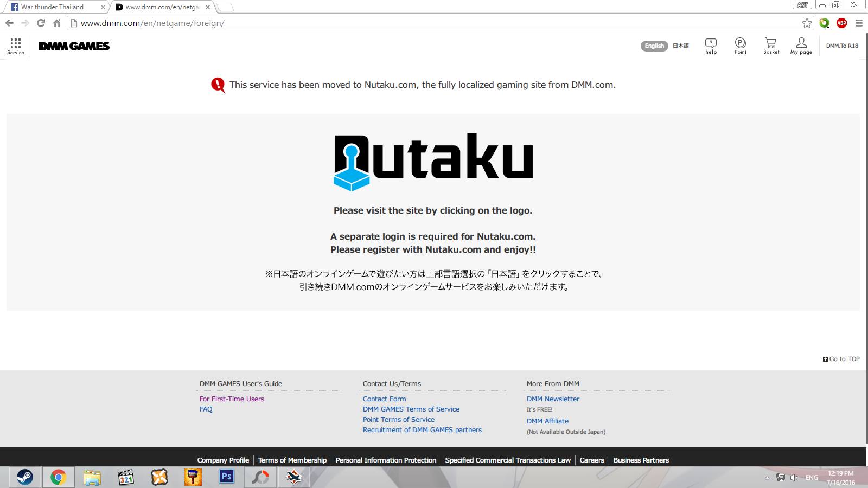Open the Point icon in header
This screenshot has width=868, height=488.
(741, 46)
